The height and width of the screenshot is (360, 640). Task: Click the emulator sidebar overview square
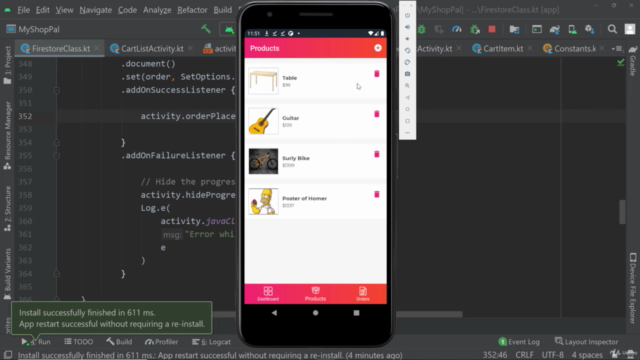tap(407, 121)
